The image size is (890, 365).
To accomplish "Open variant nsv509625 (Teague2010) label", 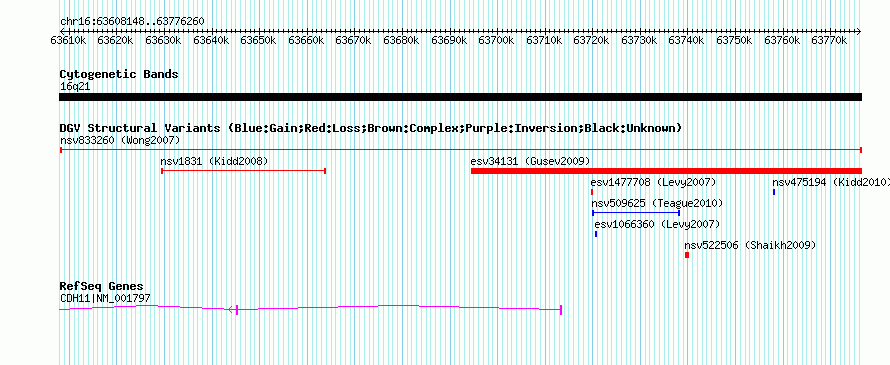I will (x=657, y=203).
